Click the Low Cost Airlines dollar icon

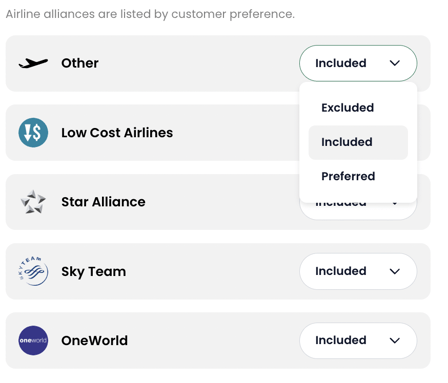[33, 133]
